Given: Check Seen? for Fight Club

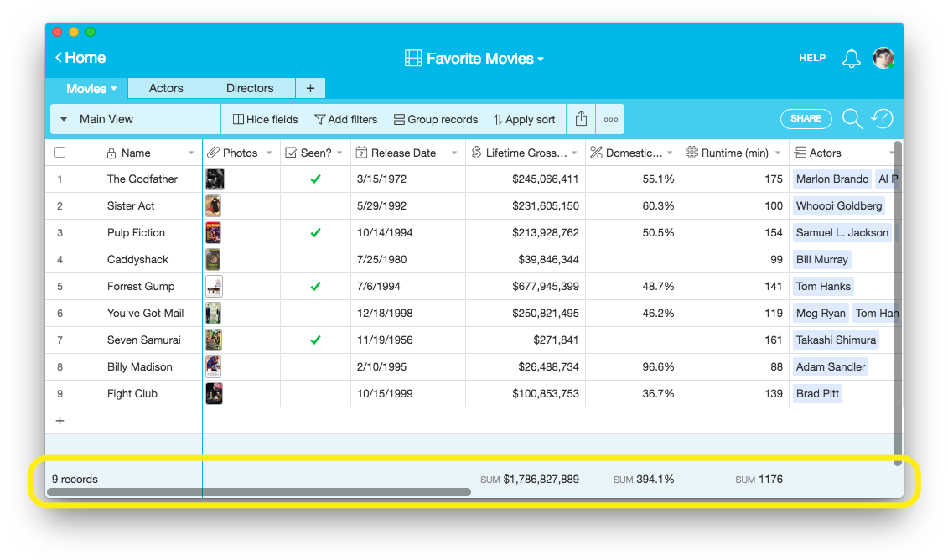Looking at the screenshot, I should pos(316,393).
